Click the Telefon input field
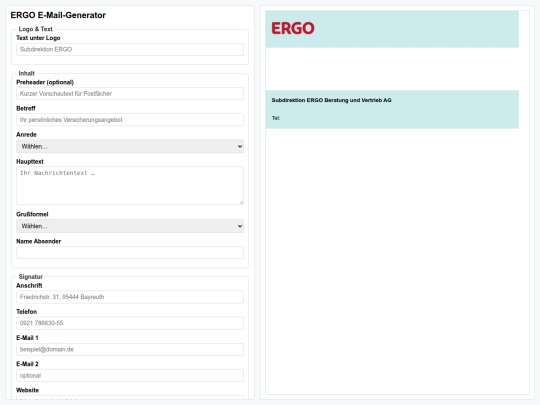This screenshot has width=540, height=405. click(x=130, y=323)
